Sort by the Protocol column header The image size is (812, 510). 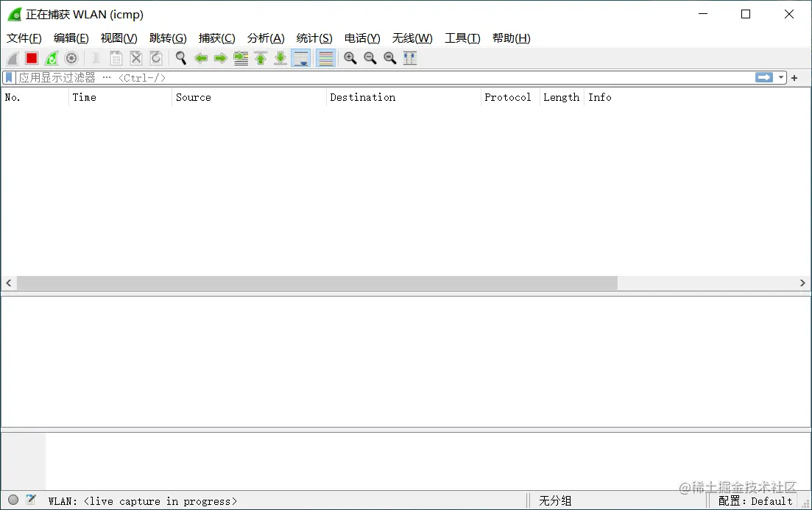pyautogui.click(x=510, y=97)
